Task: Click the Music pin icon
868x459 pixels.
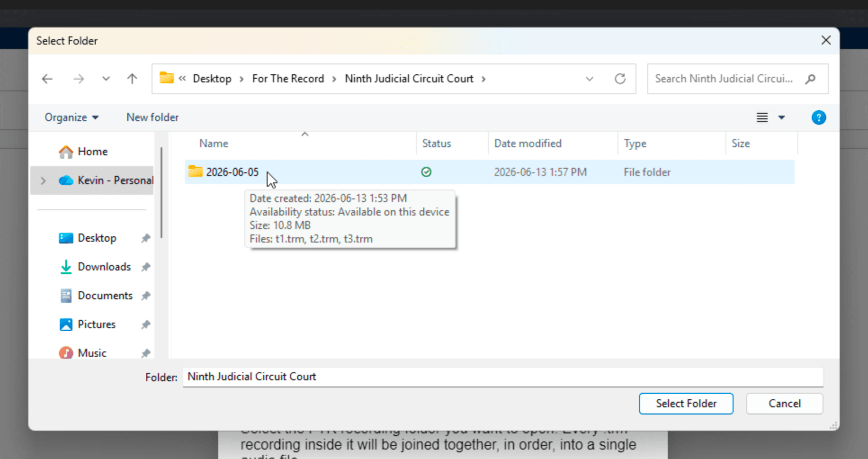Action: (145, 354)
